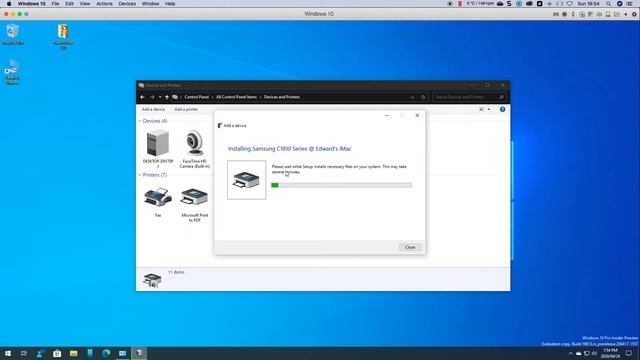Open the Windows notification center icon
This screenshot has width=640, height=360.
[x=629, y=353]
